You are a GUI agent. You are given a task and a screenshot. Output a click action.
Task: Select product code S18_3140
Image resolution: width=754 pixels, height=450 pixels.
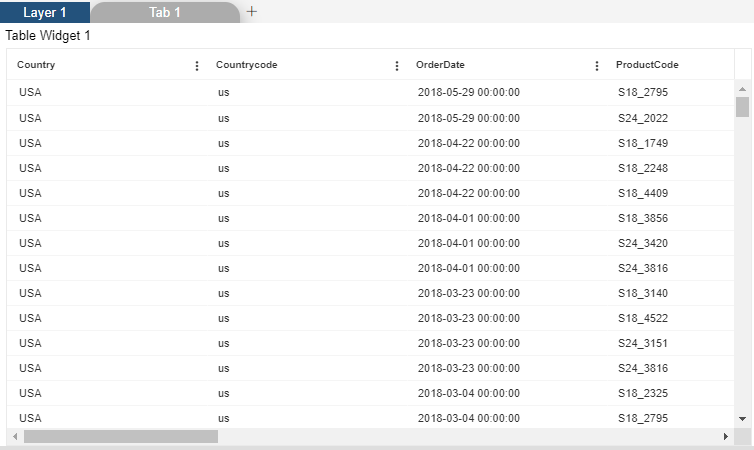click(x=643, y=293)
